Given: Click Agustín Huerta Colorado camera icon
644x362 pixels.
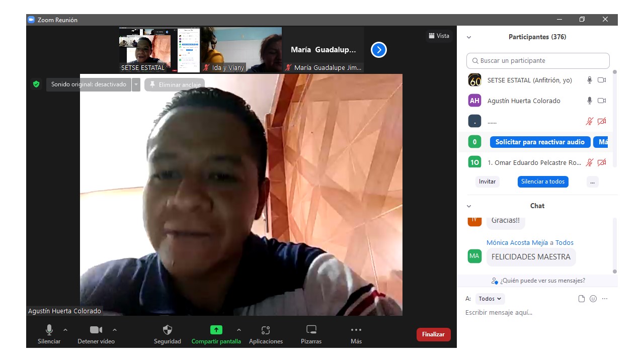Looking at the screenshot, I should (x=602, y=101).
